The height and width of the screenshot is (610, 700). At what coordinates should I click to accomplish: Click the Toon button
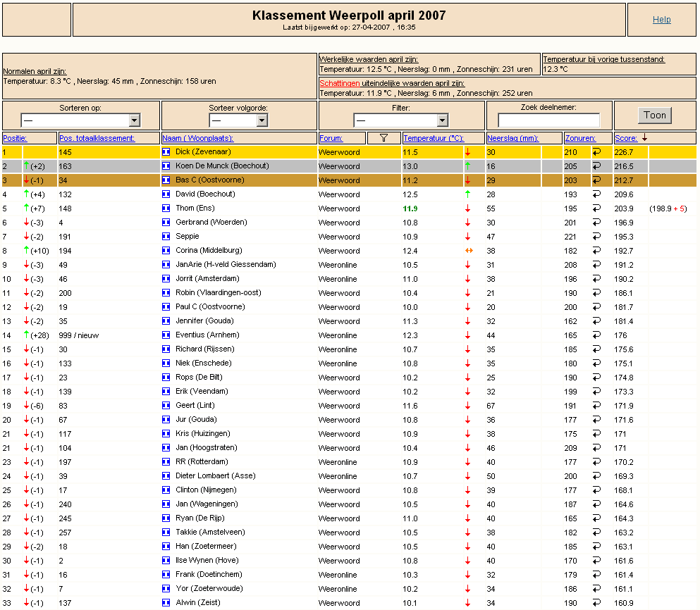tap(654, 115)
